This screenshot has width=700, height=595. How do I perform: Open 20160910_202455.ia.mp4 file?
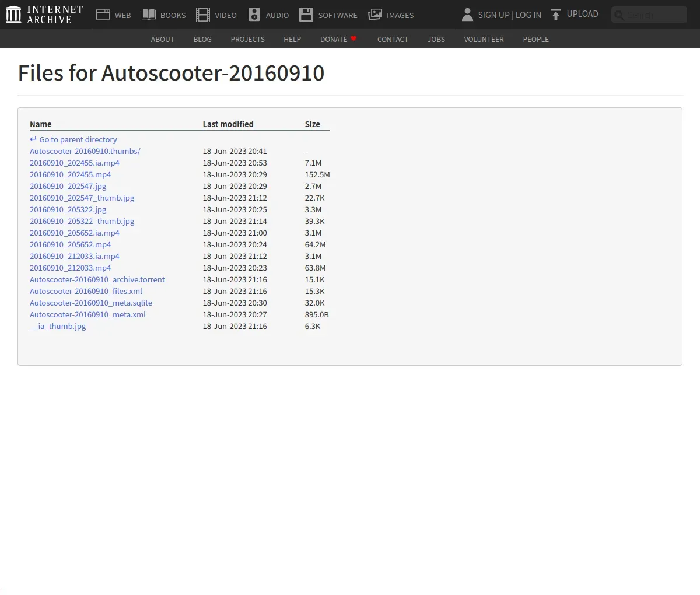tap(75, 163)
